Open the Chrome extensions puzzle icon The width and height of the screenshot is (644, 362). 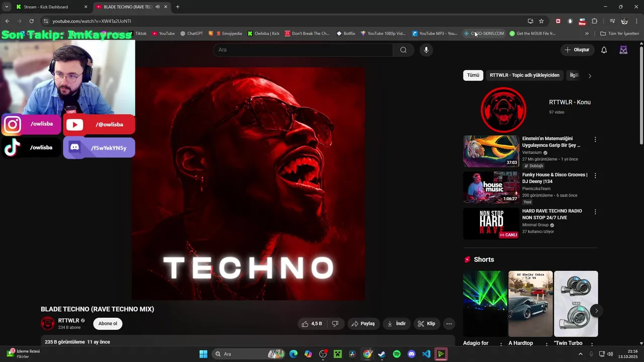(594, 21)
